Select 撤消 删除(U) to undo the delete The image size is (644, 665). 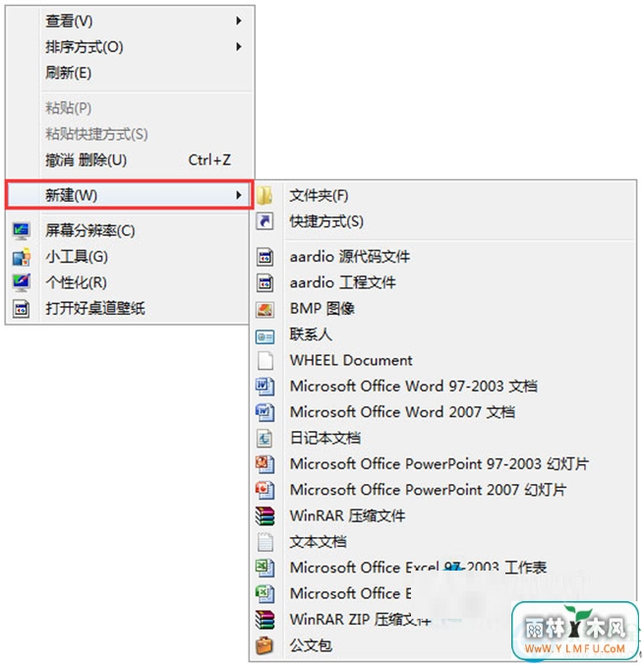(130, 160)
